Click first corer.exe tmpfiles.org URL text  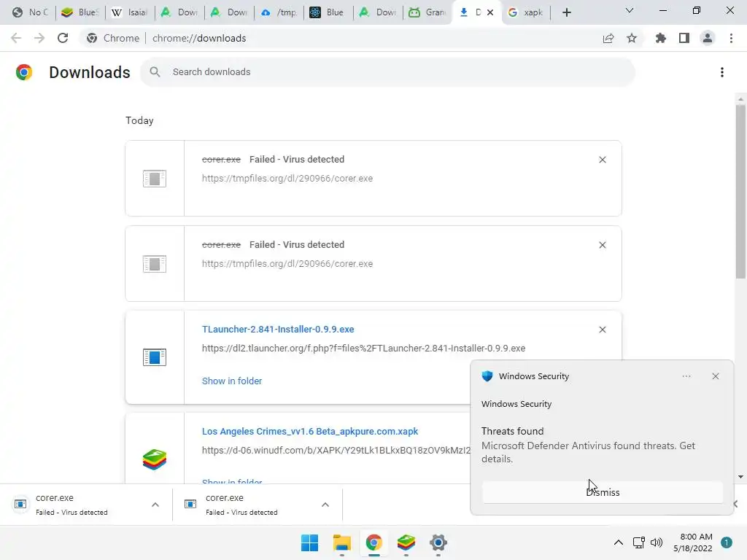[287, 178]
